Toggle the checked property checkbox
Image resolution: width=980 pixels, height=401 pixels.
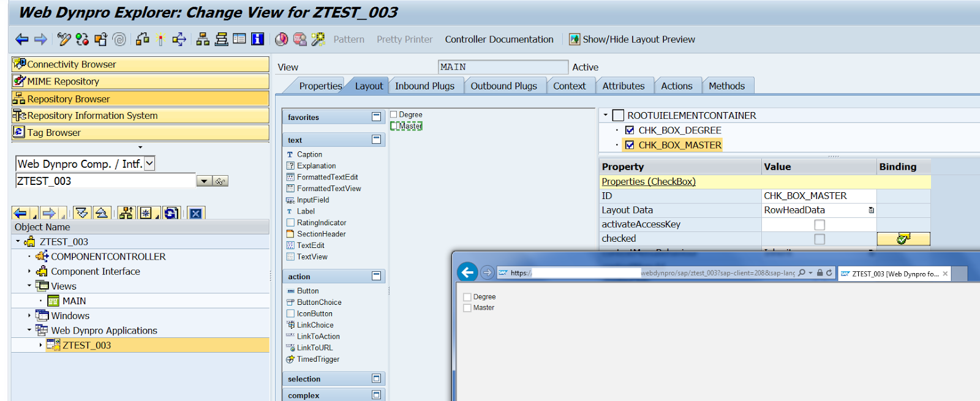coord(820,239)
